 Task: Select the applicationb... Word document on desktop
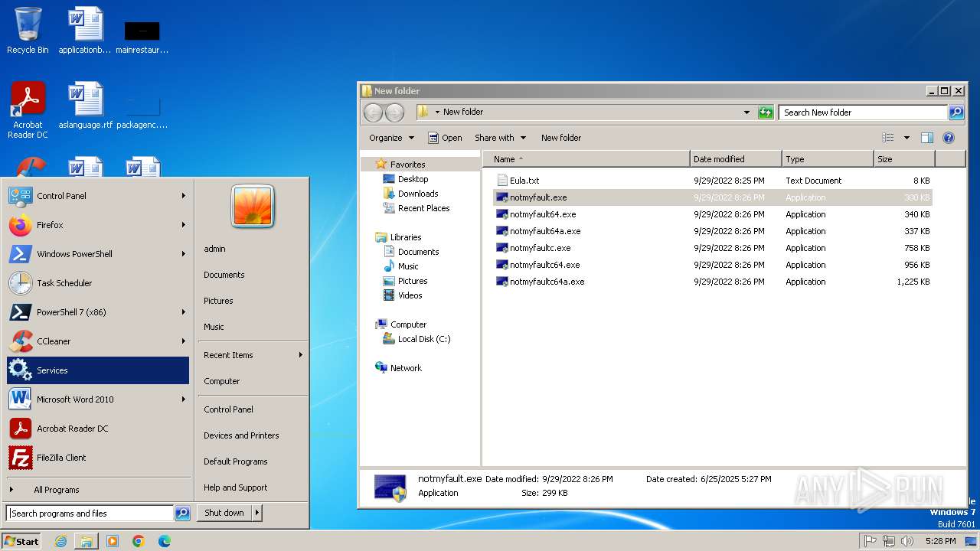point(86,31)
